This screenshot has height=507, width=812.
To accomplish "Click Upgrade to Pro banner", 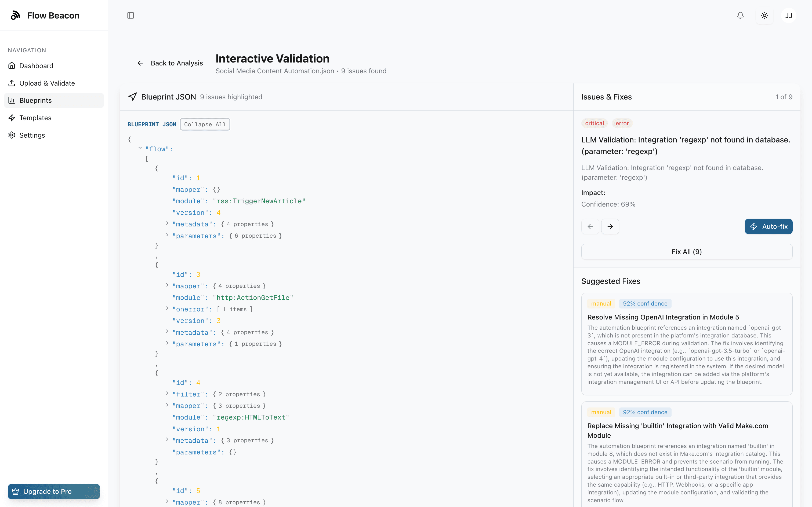I will pyautogui.click(x=54, y=491).
